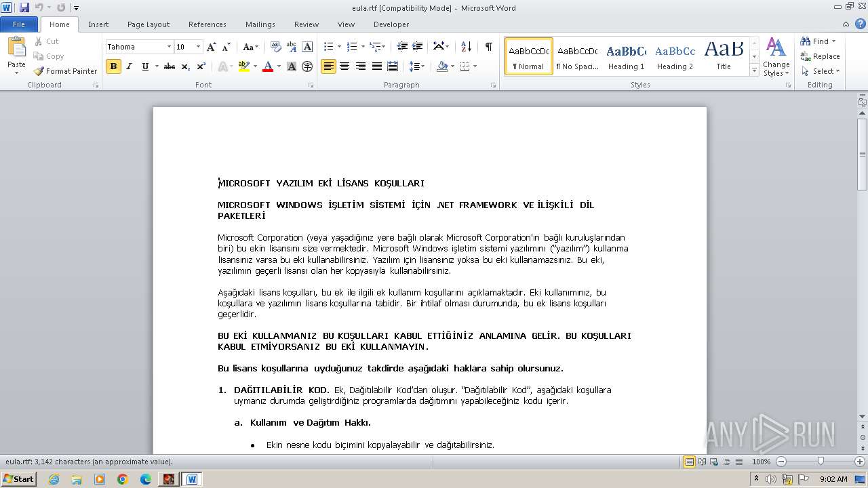This screenshot has height=488, width=868.
Task: Click the Character Border icon
Action: click(307, 47)
